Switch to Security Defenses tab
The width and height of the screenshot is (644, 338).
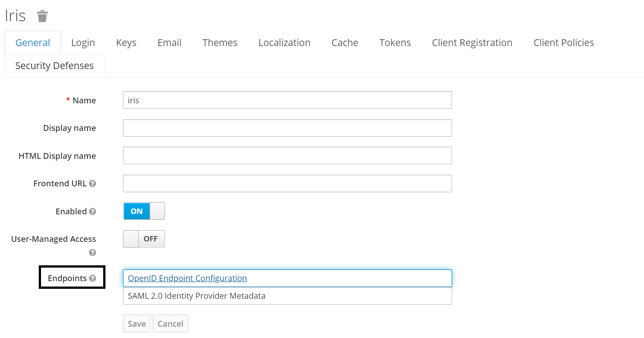coord(55,66)
